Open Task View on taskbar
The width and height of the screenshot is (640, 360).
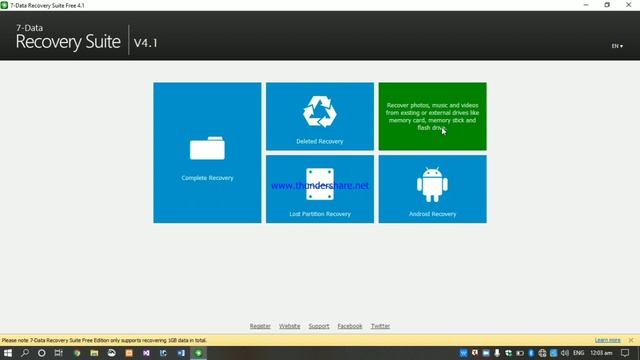58,353
